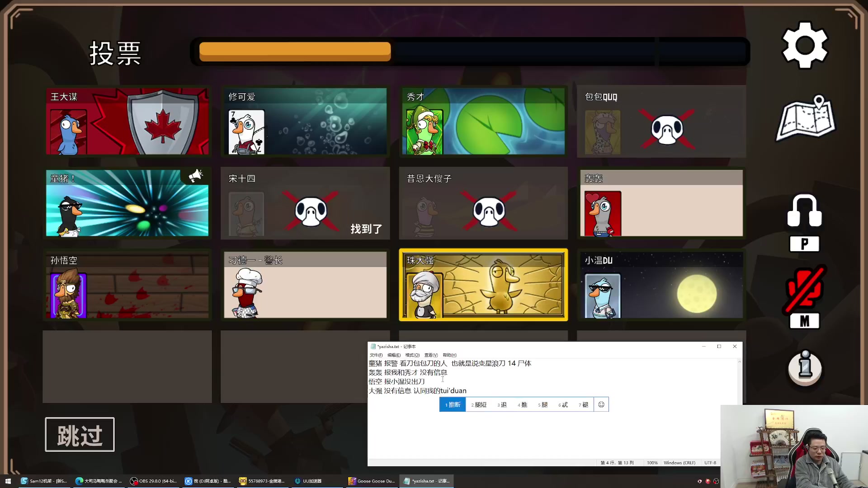Switch to OBS 29.0.0 taskbar item
The image size is (868, 488).
point(154,481)
